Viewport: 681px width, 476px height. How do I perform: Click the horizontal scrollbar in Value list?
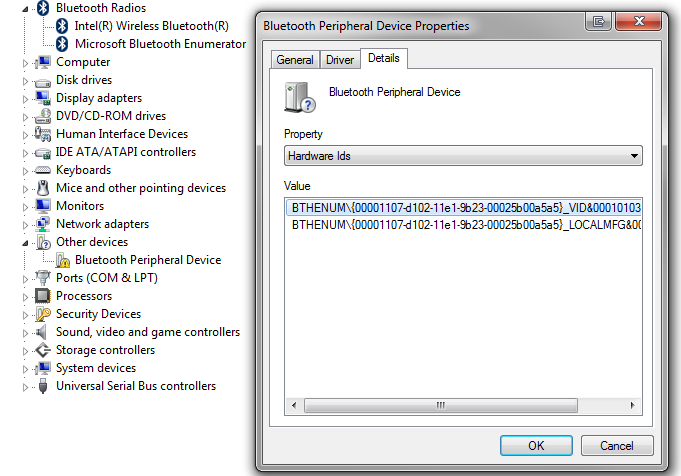point(440,405)
